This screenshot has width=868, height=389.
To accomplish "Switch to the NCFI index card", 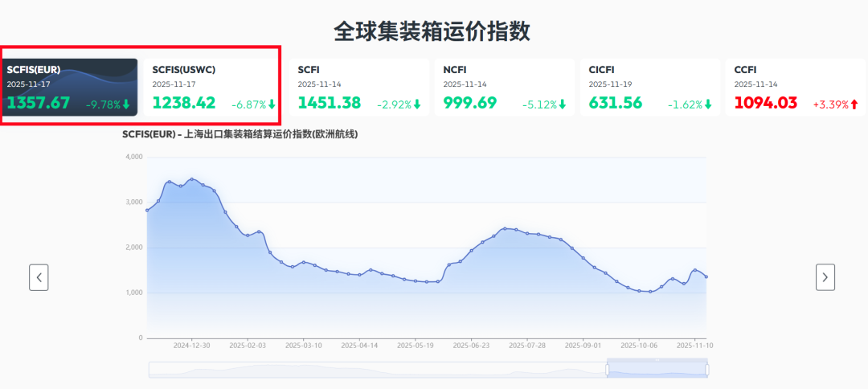I will [505, 87].
